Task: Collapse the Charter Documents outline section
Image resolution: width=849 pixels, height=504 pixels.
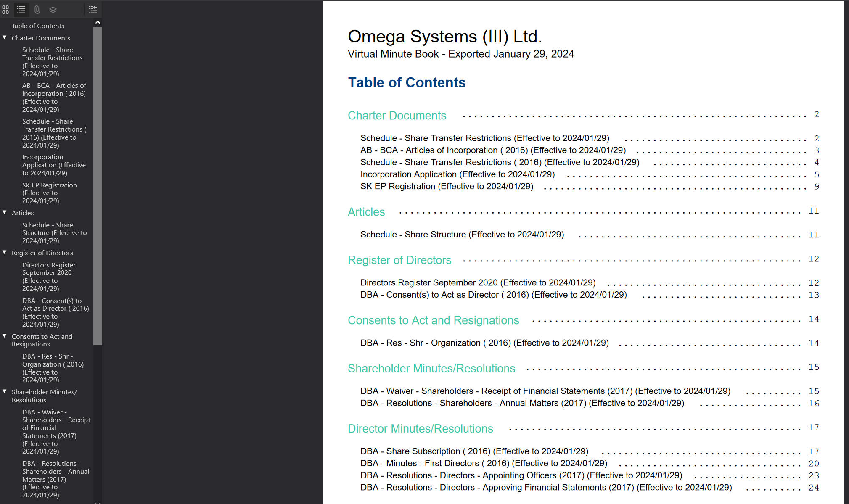Action: click(x=5, y=37)
